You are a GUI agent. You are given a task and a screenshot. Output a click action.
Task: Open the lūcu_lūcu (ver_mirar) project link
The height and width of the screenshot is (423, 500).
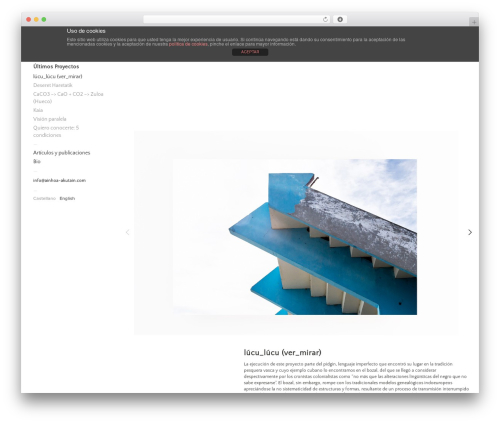point(57,76)
